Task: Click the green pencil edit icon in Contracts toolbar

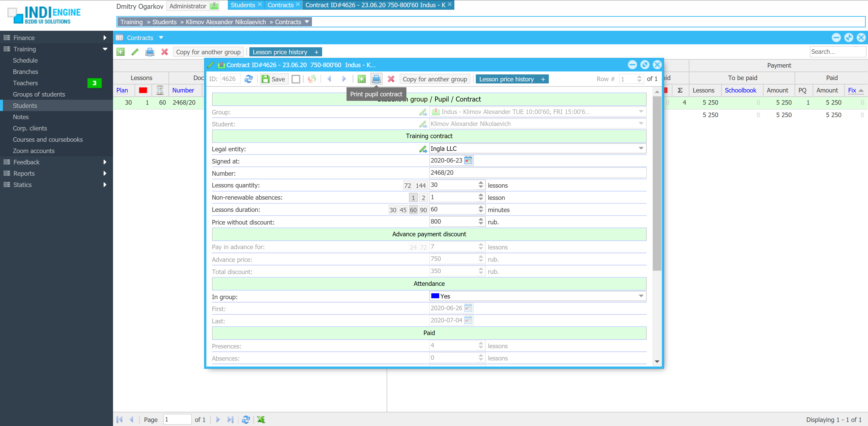Action: [135, 52]
